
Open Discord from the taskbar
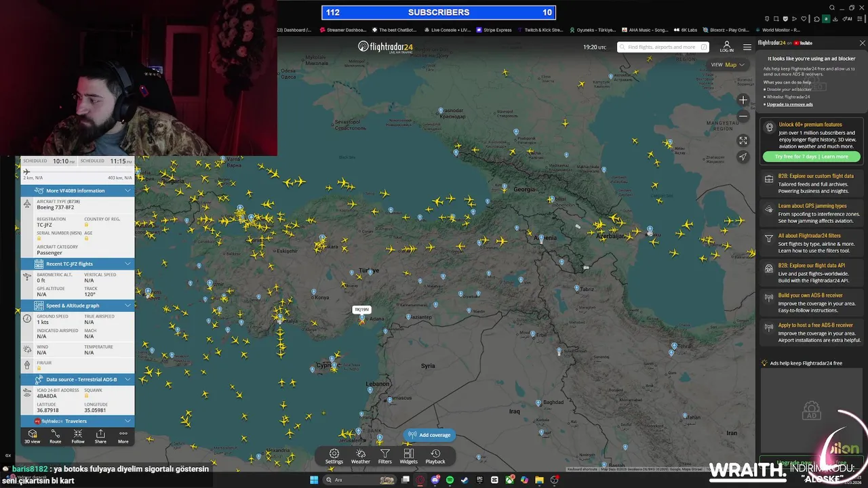[x=435, y=480]
